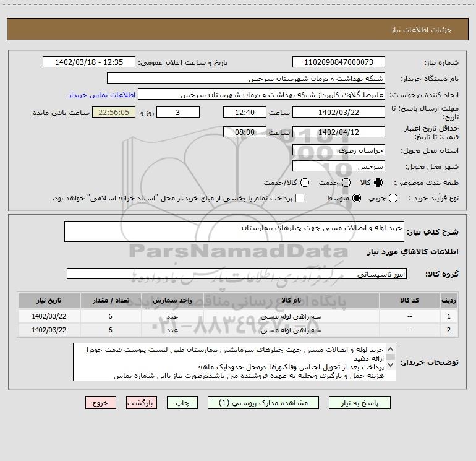Click the امور تاسیساتی goods group field
Screen dimensions: 476x461
point(237,274)
